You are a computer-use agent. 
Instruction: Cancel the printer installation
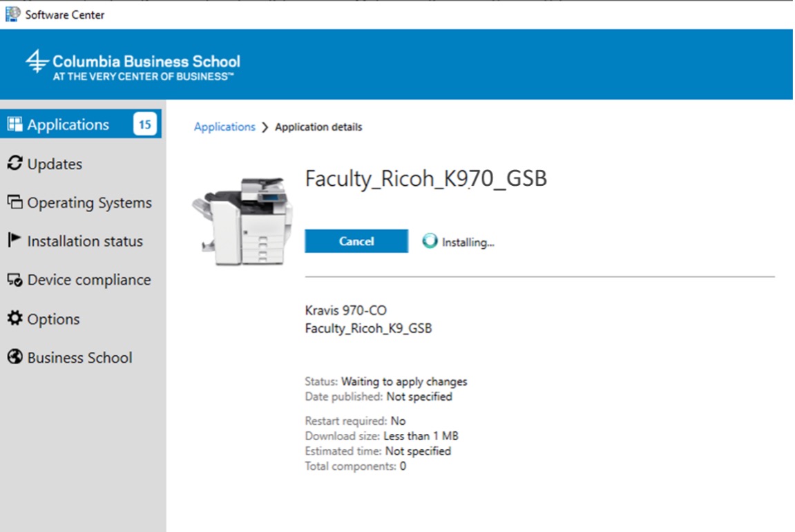pyautogui.click(x=356, y=241)
